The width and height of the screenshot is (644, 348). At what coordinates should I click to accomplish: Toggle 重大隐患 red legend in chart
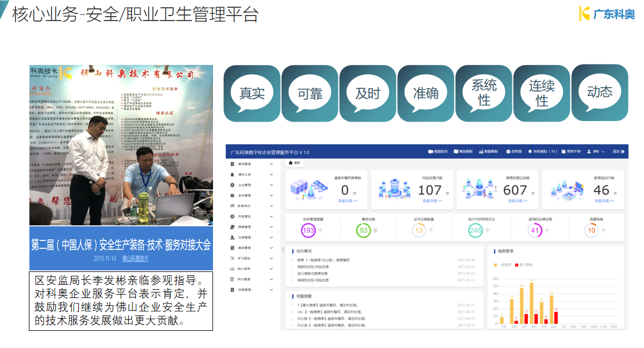[517, 265]
